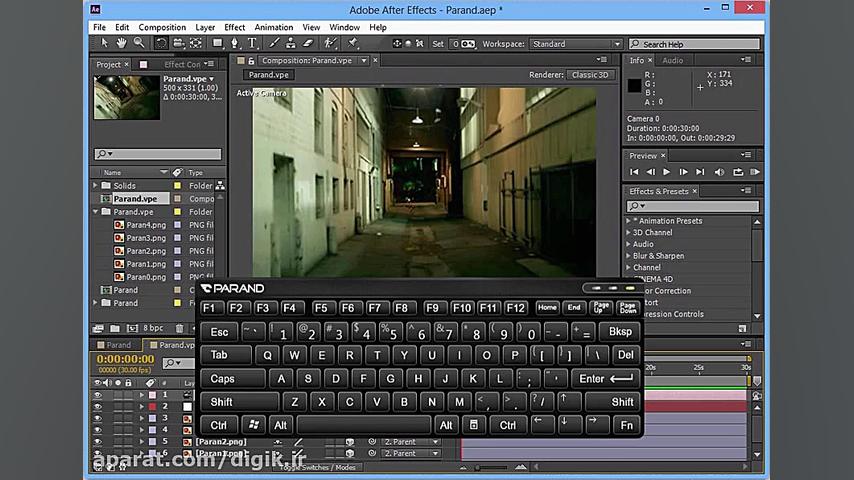Click Esc on the Parand keyboard
The height and width of the screenshot is (480, 854).
coord(219,332)
